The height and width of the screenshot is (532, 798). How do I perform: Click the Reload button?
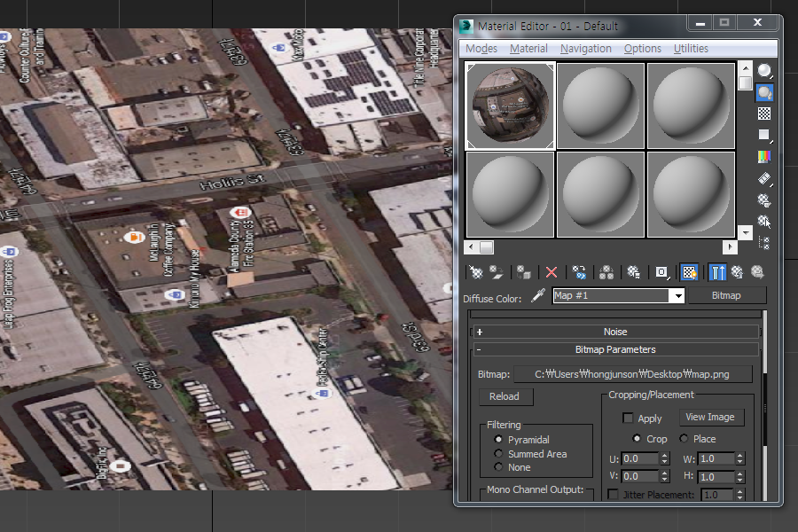click(x=505, y=396)
